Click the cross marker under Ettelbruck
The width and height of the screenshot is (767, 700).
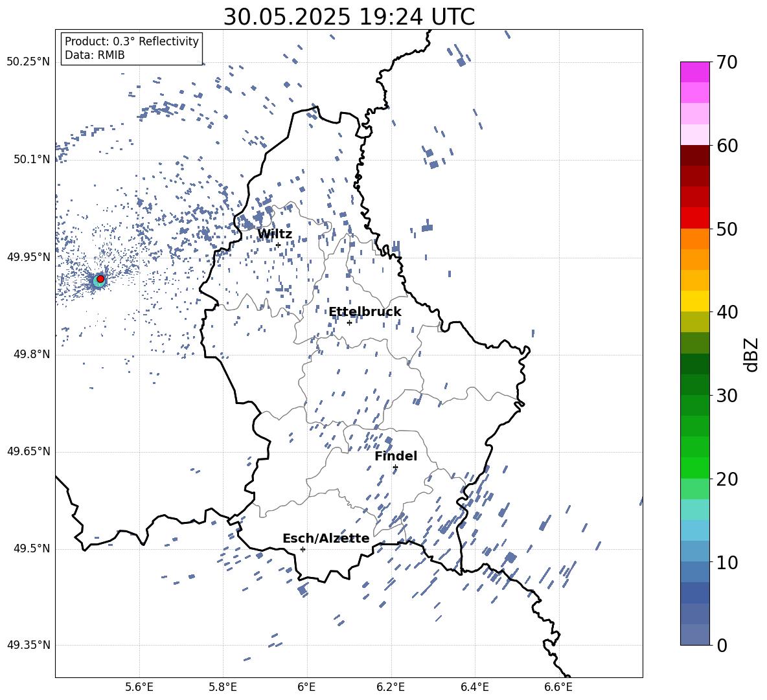pyautogui.click(x=349, y=322)
